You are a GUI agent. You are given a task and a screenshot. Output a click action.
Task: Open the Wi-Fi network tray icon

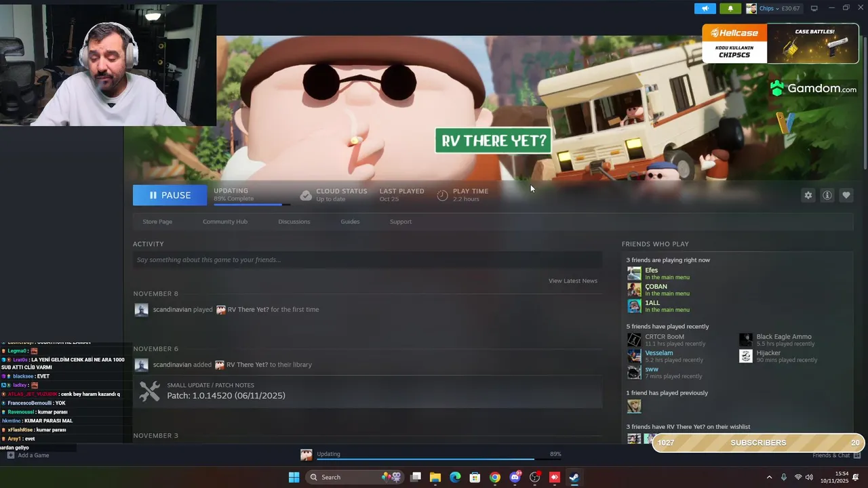[798, 477]
